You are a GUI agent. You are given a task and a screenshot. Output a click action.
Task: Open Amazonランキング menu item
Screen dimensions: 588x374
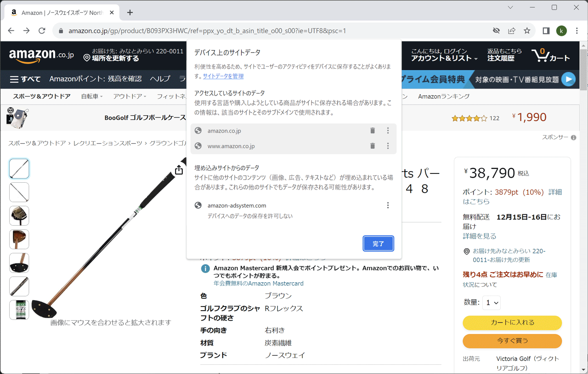coord(444,96)
